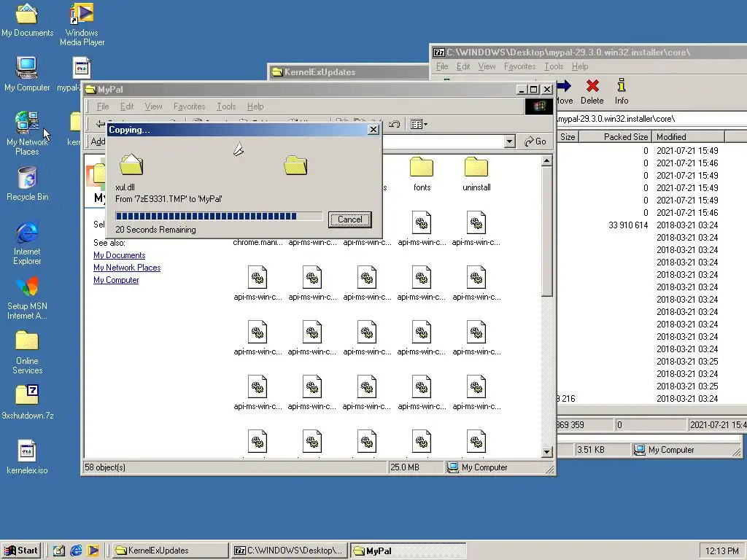Open Tools menu in MyPal window
The width and height of the screenshot is (747, 560).
pyautogui.click(x=226, y=106)
